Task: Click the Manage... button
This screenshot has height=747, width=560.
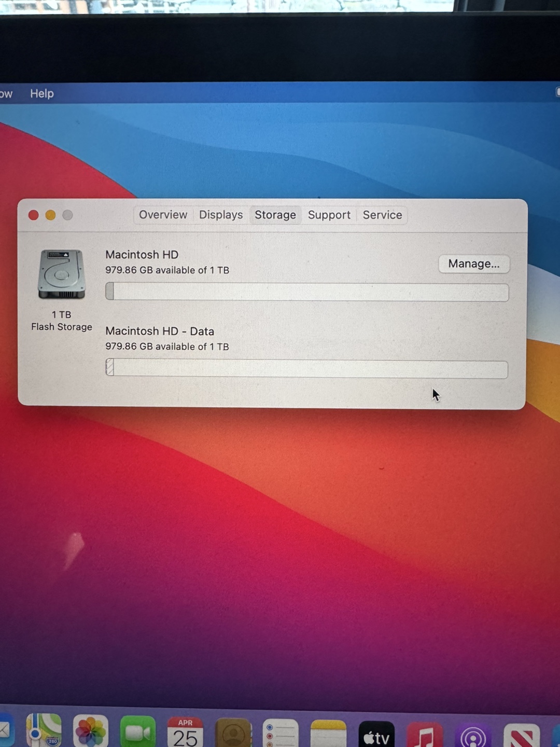Action: 474,264
